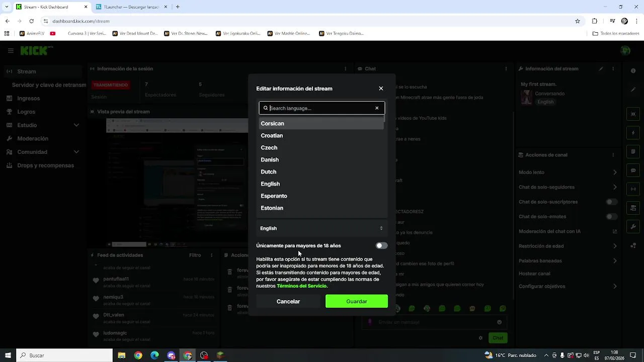The width and height of the screenshot is (644, 362).
Task: Open stream info panel kebab menu
Action: (613, 69)
